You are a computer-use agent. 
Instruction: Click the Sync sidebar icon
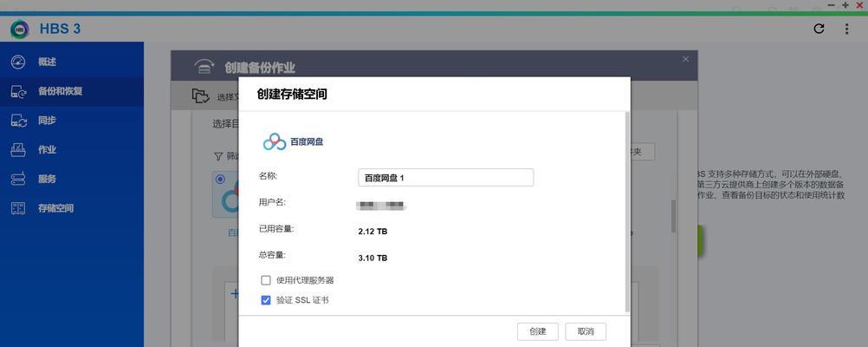tap(18, 121)
